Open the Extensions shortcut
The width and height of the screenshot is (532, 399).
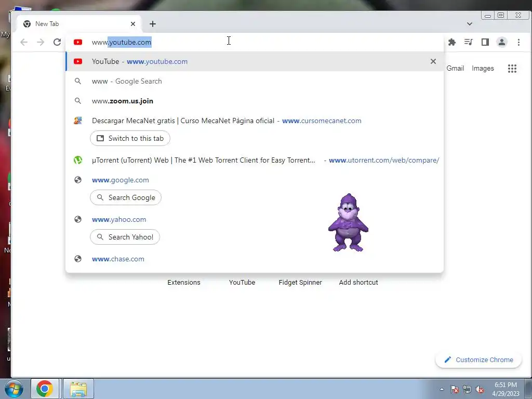click(183, 282)
